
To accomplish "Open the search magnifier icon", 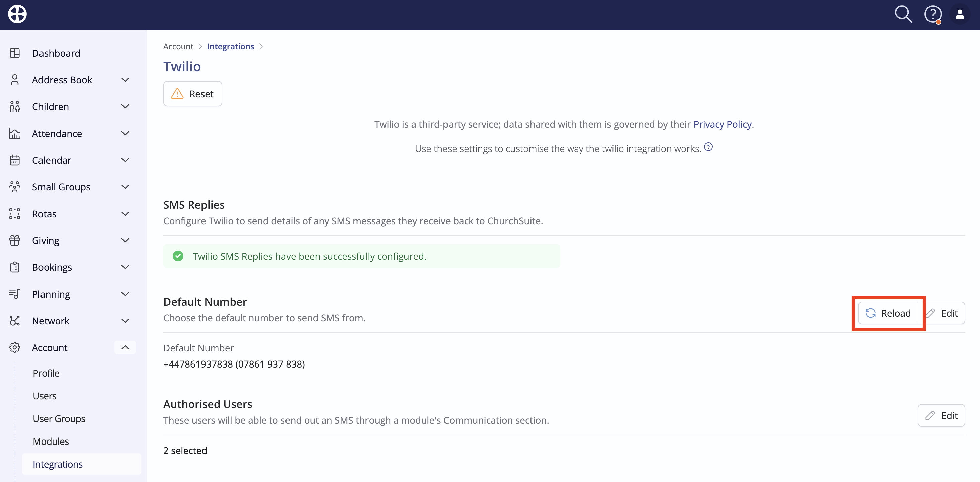I will tap(903, 14).
